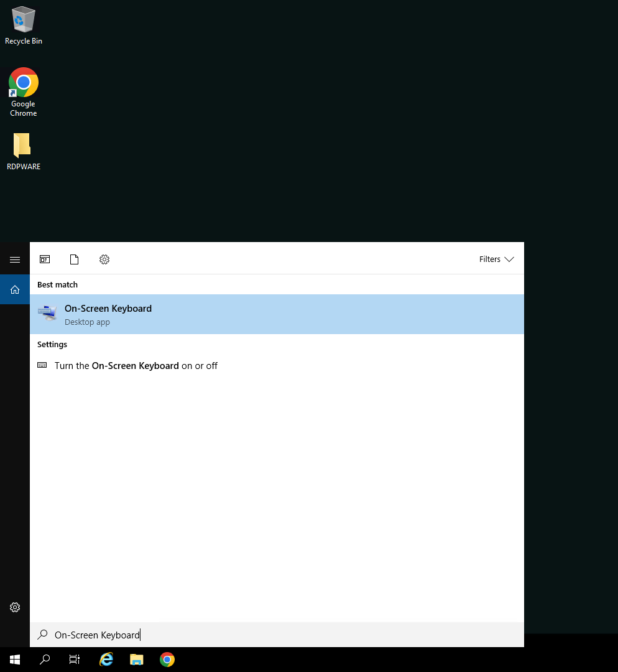Open the Recycle Bin desktop icon
Image resolution: width=618 pixels, height=672 pixels.
tap(24, 25)
